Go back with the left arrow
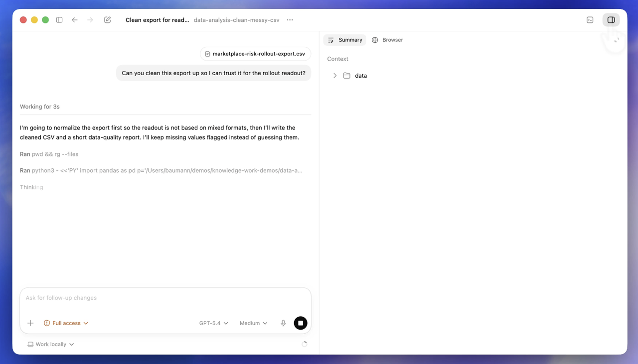 75,20
